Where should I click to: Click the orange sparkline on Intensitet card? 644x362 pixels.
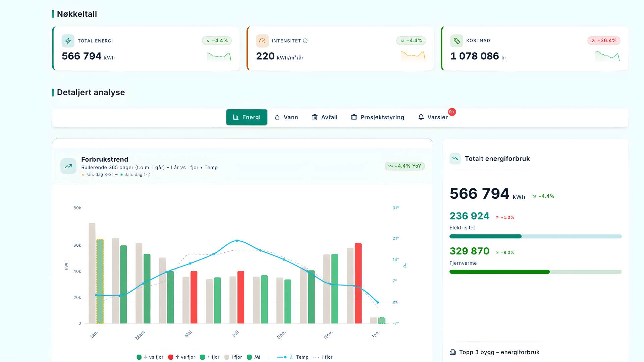[x=413, y=56]
